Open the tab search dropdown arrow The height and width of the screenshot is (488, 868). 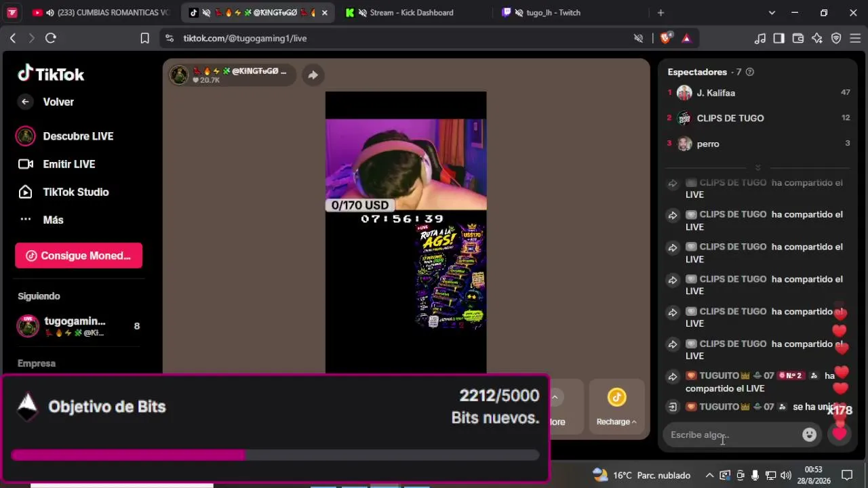click(x=772, y=12)
